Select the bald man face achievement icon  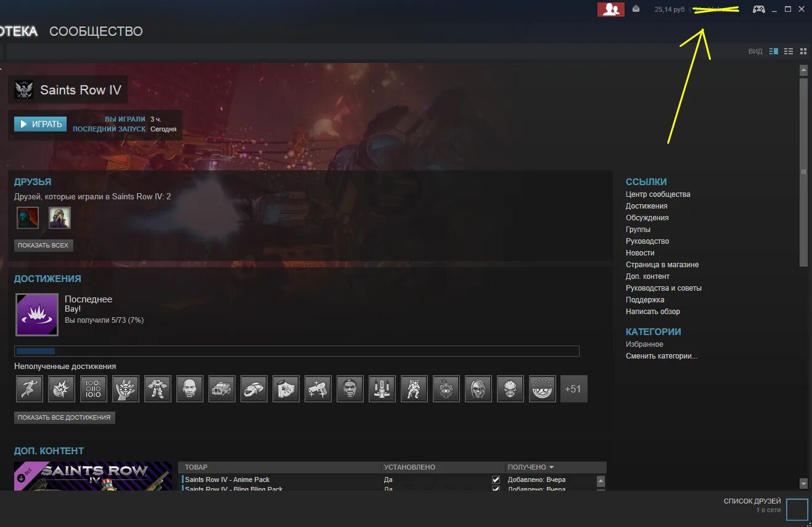click(x=190, y=389)
